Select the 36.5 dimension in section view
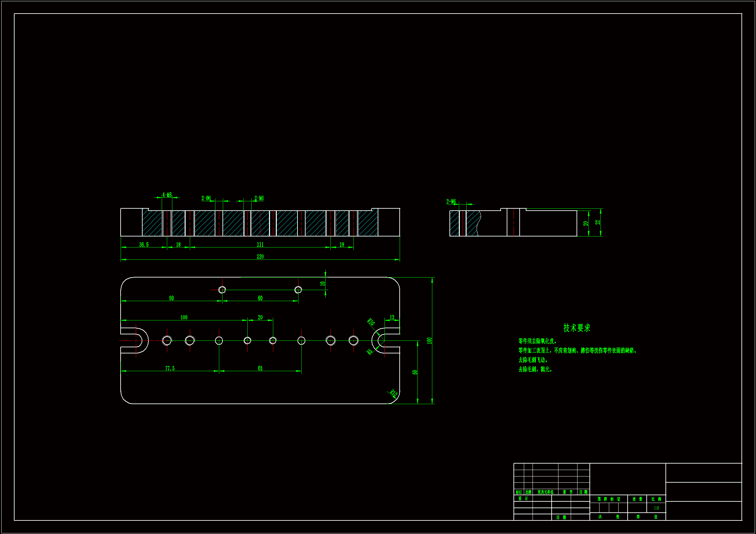 pos(144,245)
